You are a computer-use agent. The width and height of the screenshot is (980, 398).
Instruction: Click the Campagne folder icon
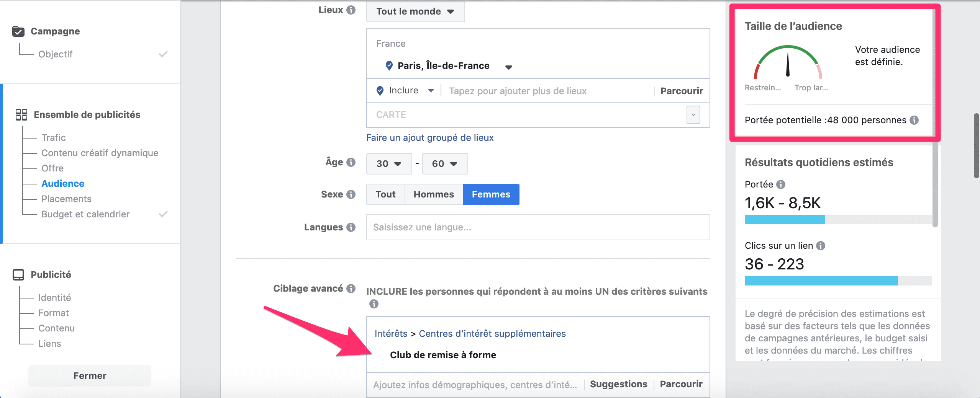[x=18, y=31]
